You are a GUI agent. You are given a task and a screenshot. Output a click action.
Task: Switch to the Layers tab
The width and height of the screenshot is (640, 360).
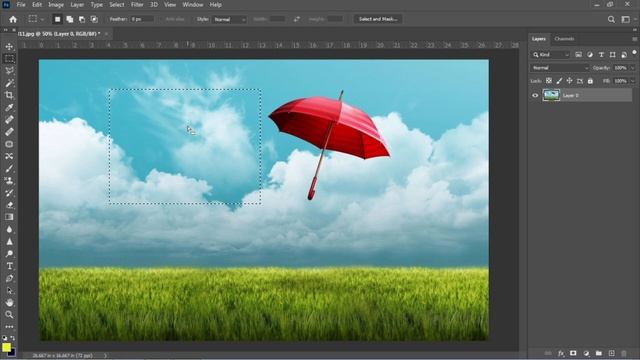point(539,39)
